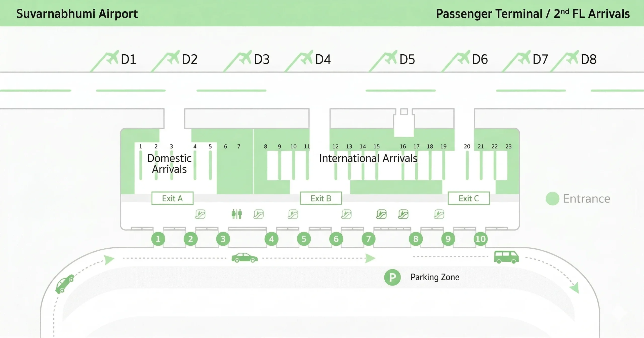This screenshot has width=644, height=338.
Task: Select the Exit B box
Action: 321,198
